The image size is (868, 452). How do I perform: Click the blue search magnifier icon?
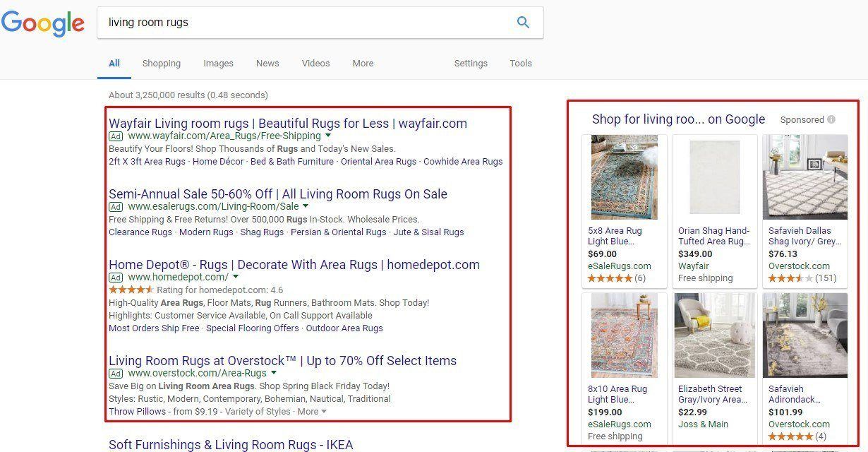click(523, 23)
